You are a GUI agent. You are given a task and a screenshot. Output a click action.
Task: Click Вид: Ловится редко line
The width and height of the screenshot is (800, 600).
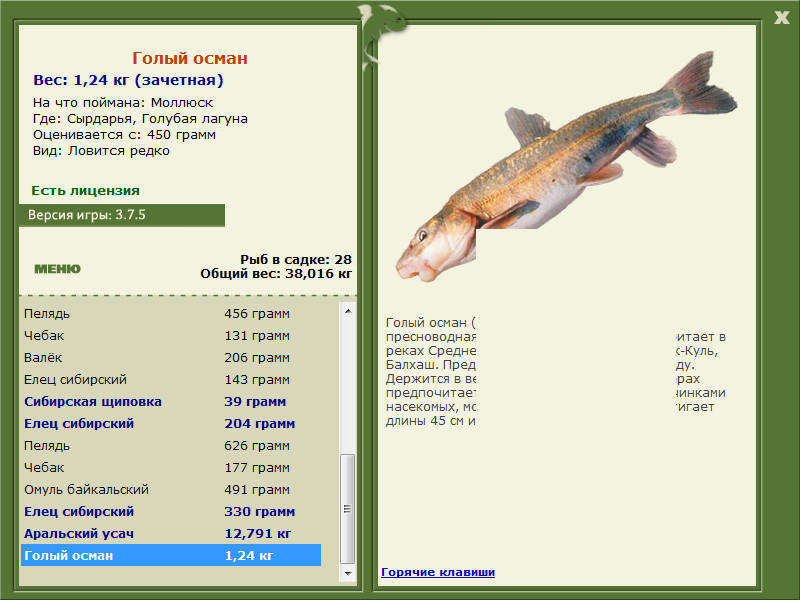[x=101, y=151]
